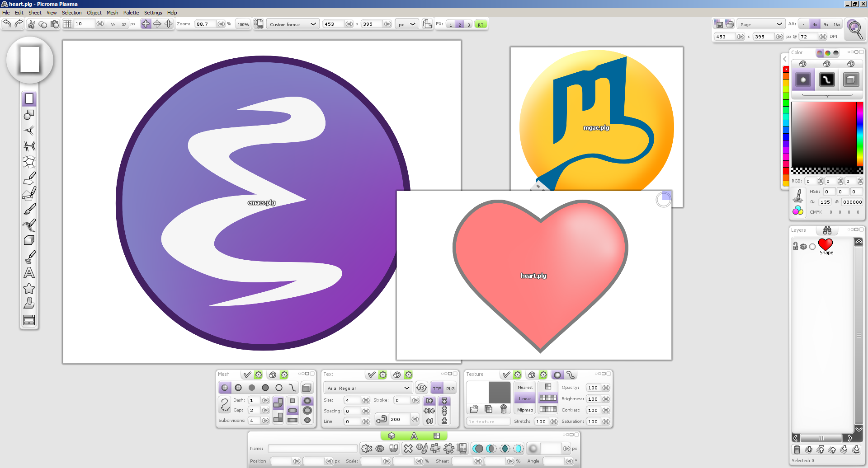The width and height of the screenshot is (868, 468).
Task: Open the Custom format dropdown
Action: (293, 24)
